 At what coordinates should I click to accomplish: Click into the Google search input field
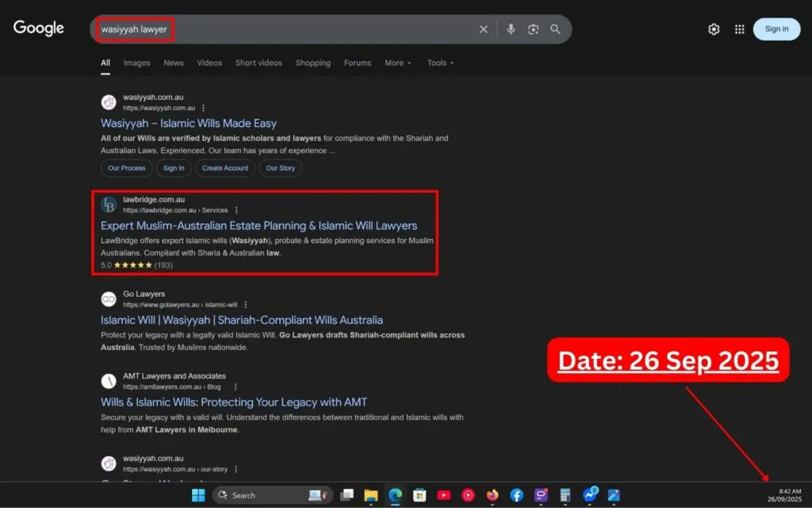pyautogui.click(x=317, y=29)
